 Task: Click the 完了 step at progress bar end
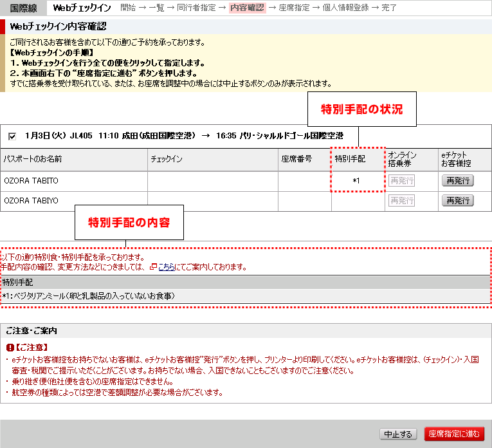[388, 8]
